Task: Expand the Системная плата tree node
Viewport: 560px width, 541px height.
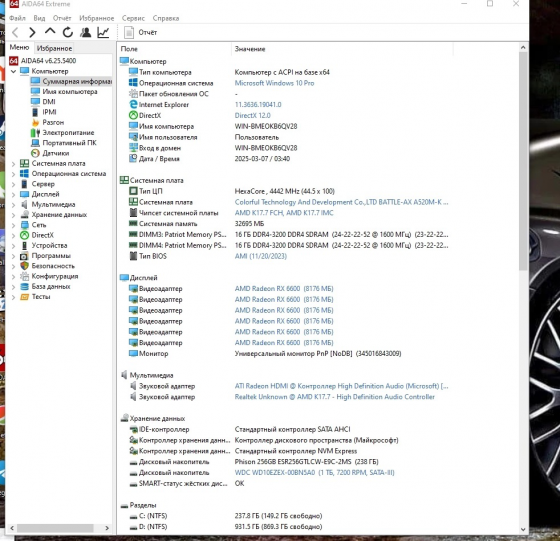Action: pos(13,164)
